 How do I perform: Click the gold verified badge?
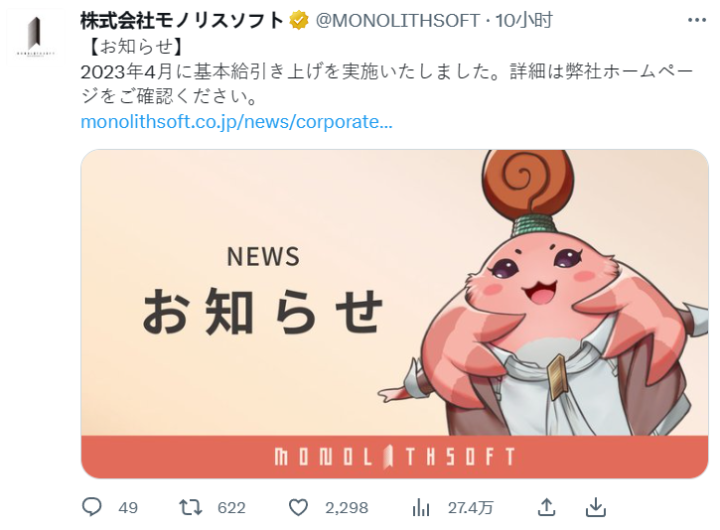pos(298,21)
